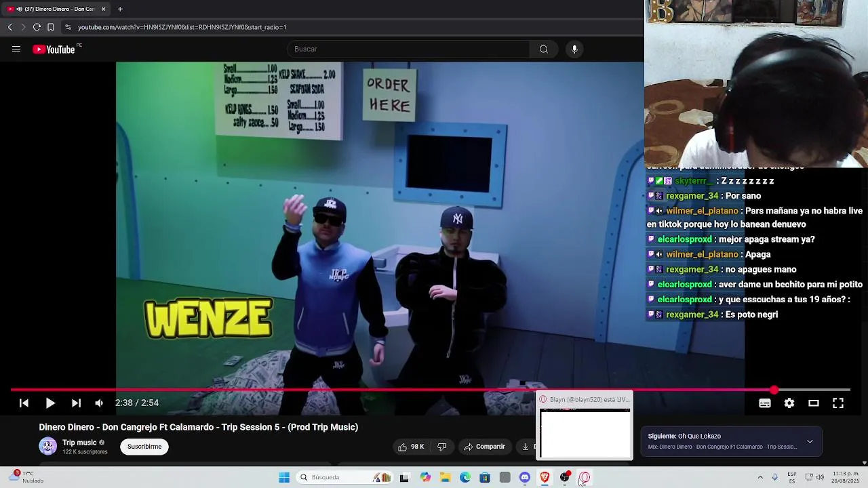The width and height of the screenshot is (868, 488).
Task: Open the Windows Start menu
Action: point(284,477)
